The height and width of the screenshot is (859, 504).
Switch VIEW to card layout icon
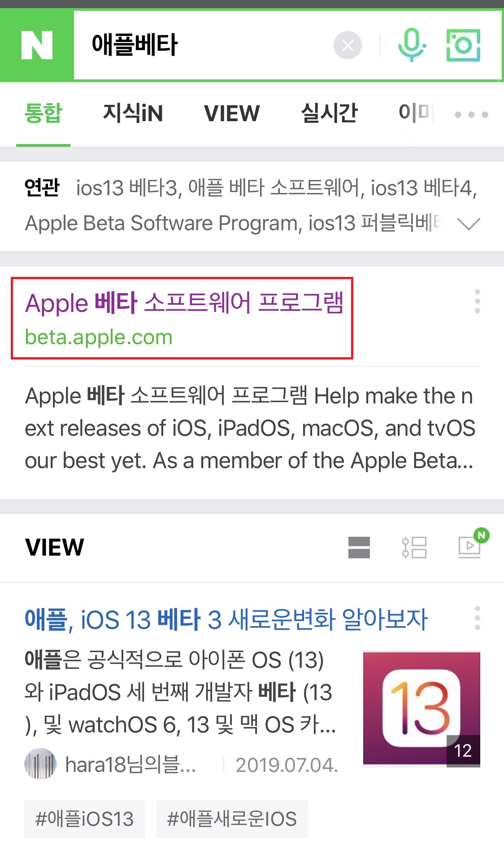359,547
